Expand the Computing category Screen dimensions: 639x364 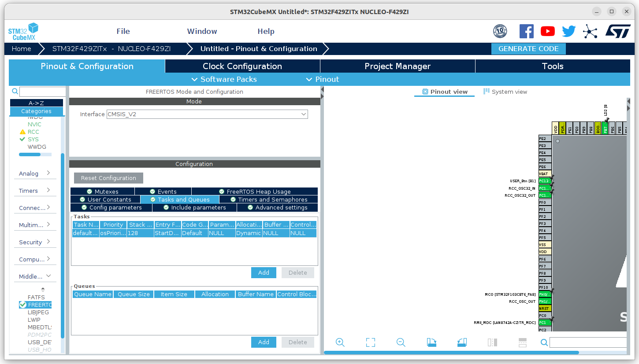coord(35,259)
